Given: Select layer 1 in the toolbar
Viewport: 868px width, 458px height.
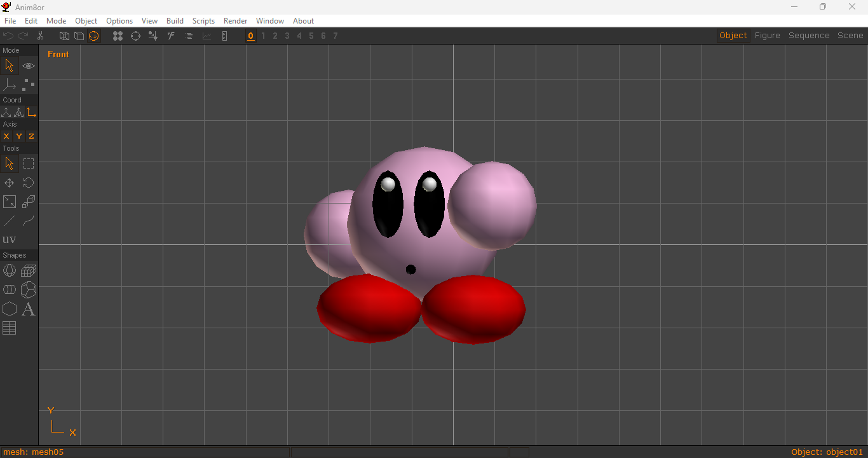Looking at the screenshot, I should coord(263,36).
